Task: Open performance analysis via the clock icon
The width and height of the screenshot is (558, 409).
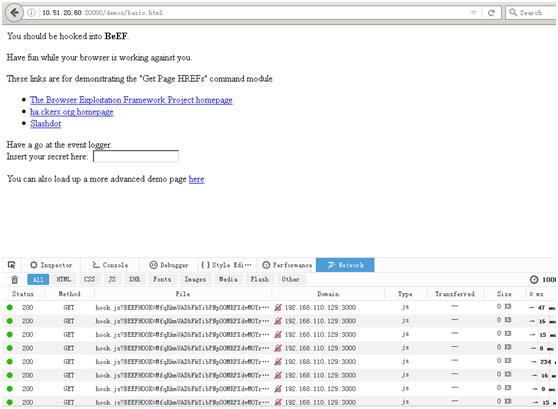Action: [534, 280]
